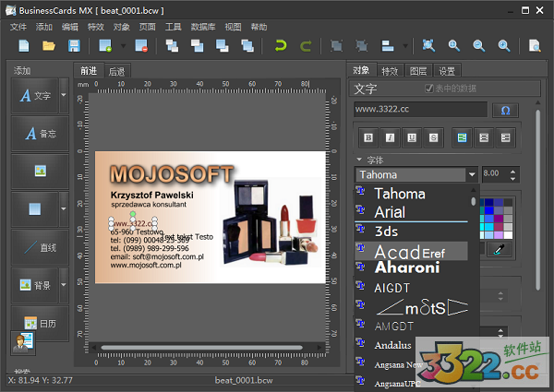Click the 日历 calendar button
The image size is (554, 392).
tap(41, 323)
